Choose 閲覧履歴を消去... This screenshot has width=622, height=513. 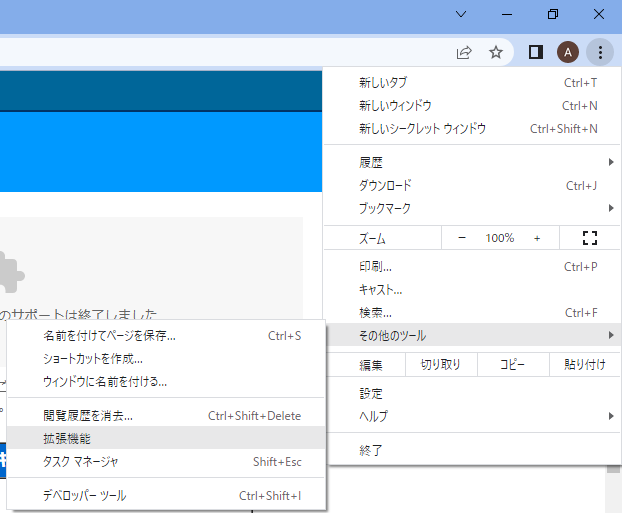click(166, 415)
